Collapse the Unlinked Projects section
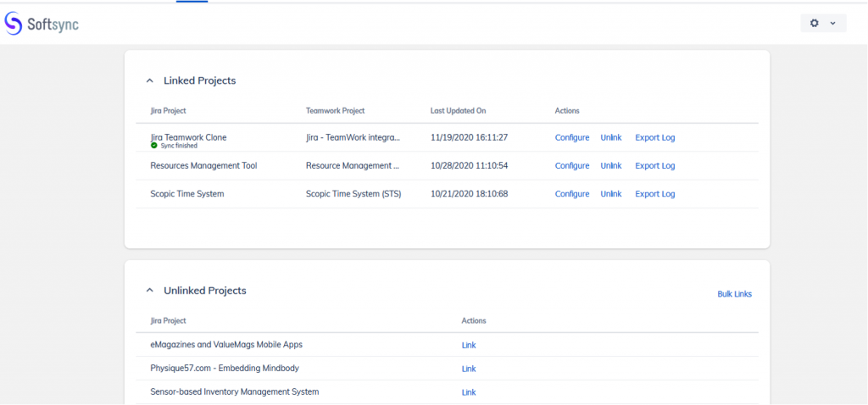The image size is (868, 405). click(150, 291)
